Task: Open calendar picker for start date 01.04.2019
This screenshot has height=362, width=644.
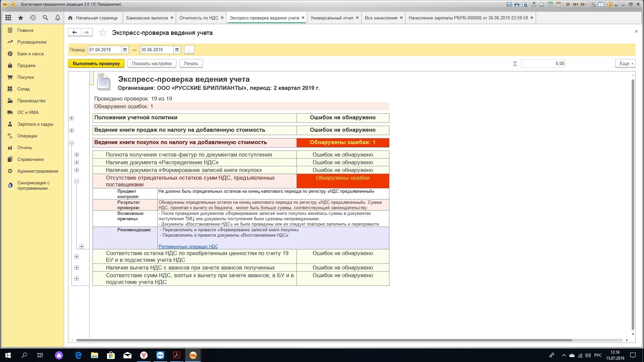Action: click(x=125, y=50)
